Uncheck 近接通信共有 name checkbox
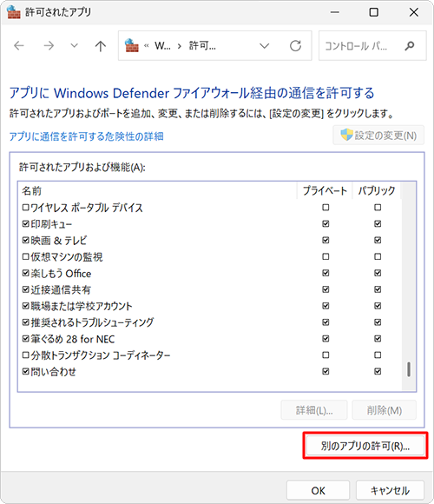This screenshot has height=504, width=434. coord(26,289)
